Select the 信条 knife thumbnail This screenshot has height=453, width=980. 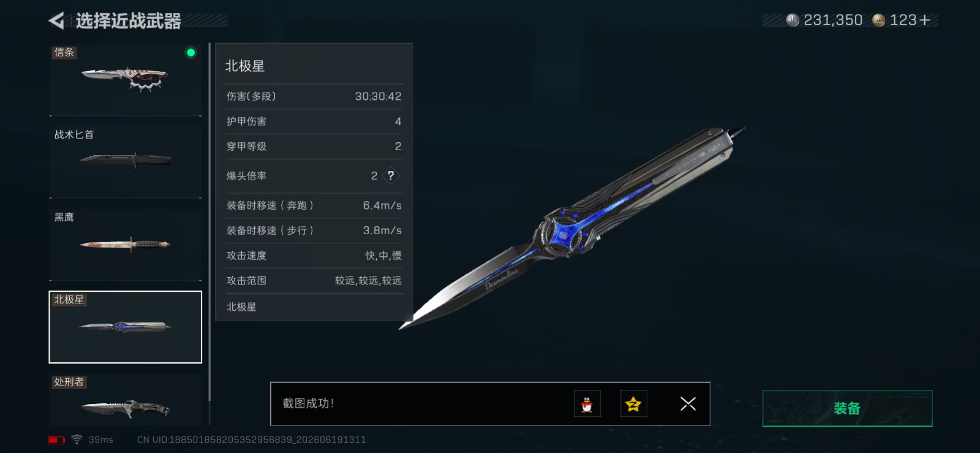point(125,80)
